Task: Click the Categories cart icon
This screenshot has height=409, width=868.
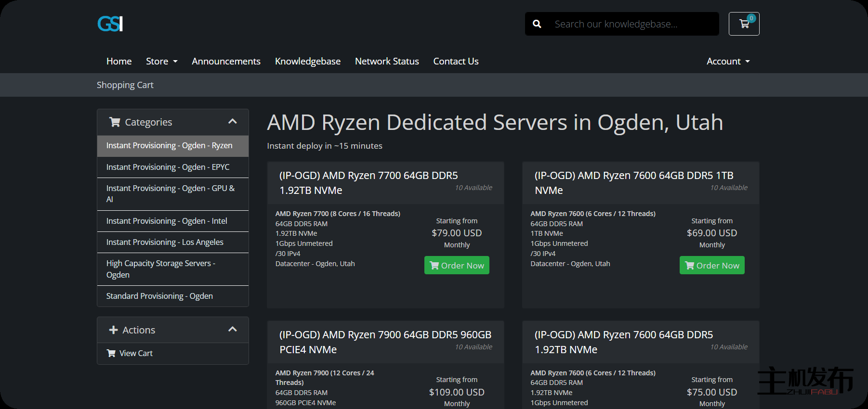Action: [x=115, y=122]
